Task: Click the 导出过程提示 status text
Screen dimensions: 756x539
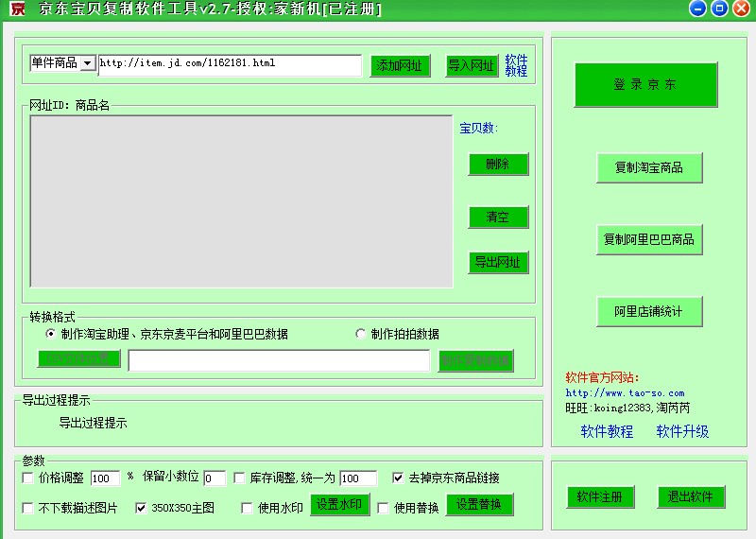Action: 93,423
